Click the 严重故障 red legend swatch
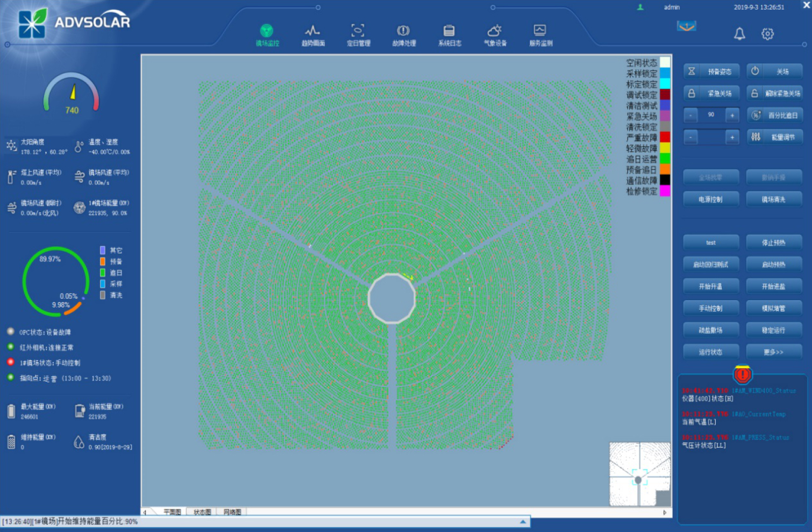 point(665,138)
